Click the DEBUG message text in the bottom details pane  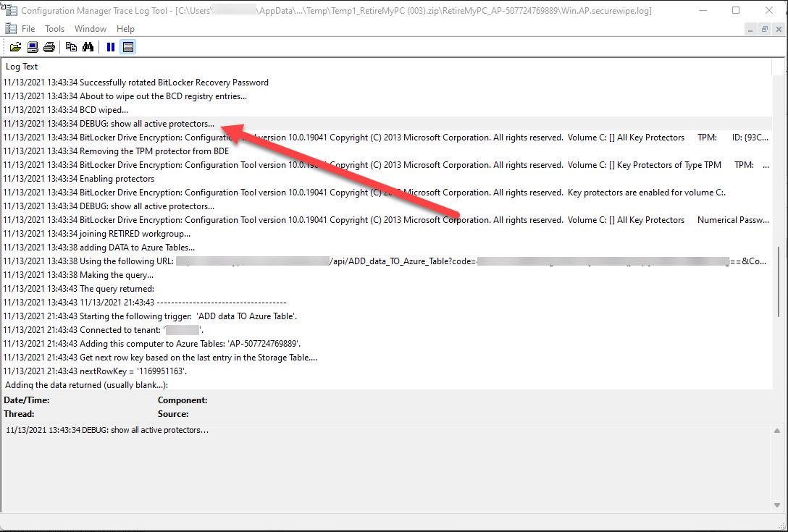click(x=107, y=430)
